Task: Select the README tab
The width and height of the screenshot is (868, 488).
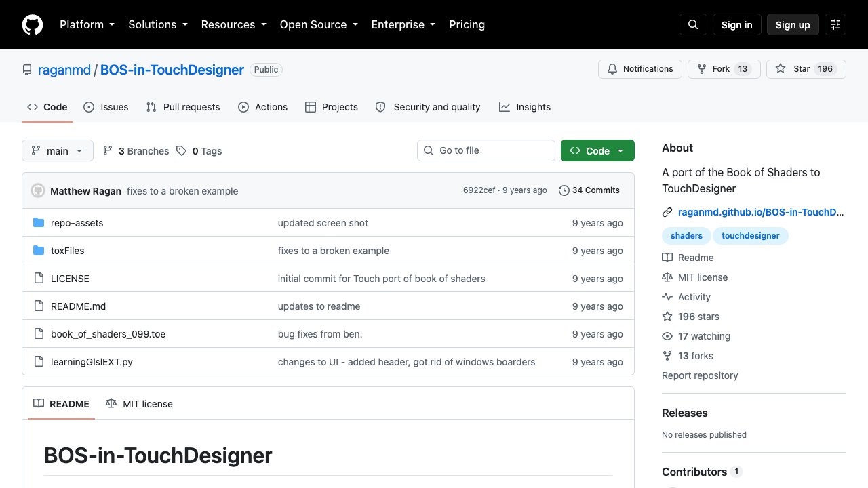Action: click(x=61, y=404)
